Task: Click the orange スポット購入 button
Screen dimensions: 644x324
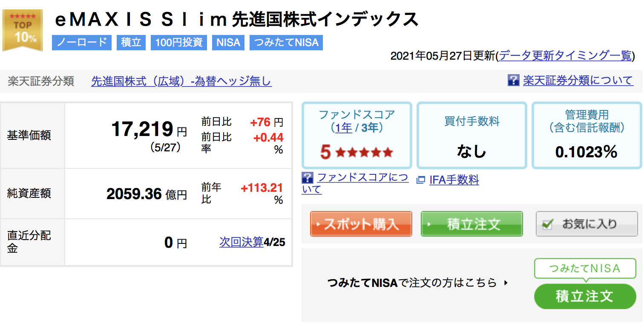Action: coord(361,223)
